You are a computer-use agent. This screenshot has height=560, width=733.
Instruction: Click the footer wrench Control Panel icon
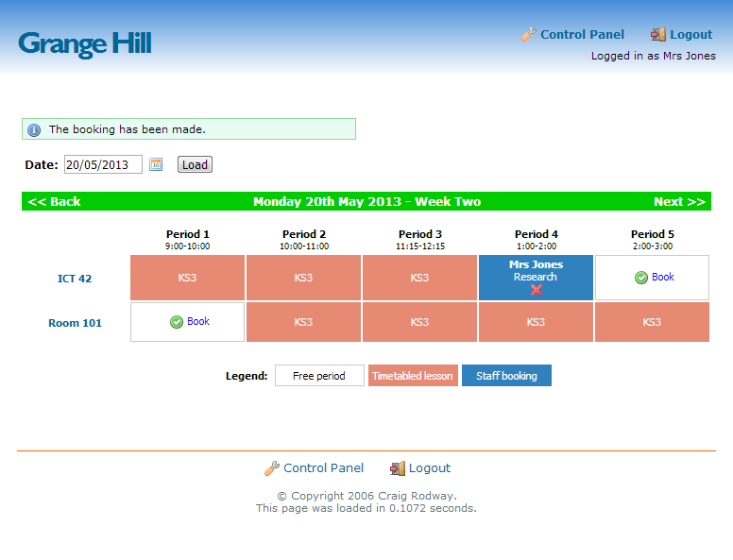272,468
